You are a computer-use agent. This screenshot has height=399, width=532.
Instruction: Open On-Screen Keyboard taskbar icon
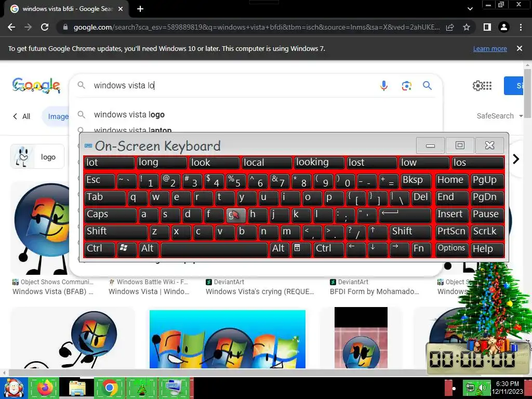174,388
